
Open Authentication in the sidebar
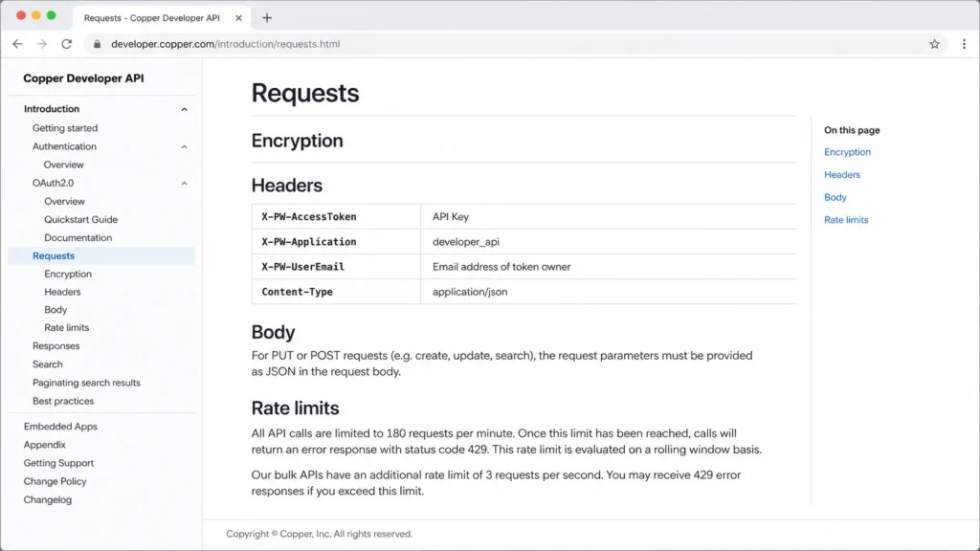(64, 146)
